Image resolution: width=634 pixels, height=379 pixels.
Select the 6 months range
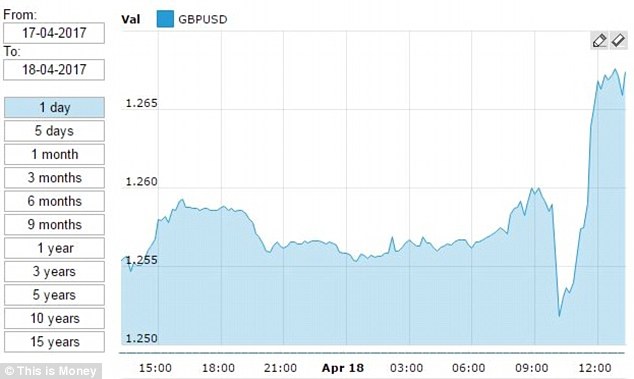click(x=54, y=201)
